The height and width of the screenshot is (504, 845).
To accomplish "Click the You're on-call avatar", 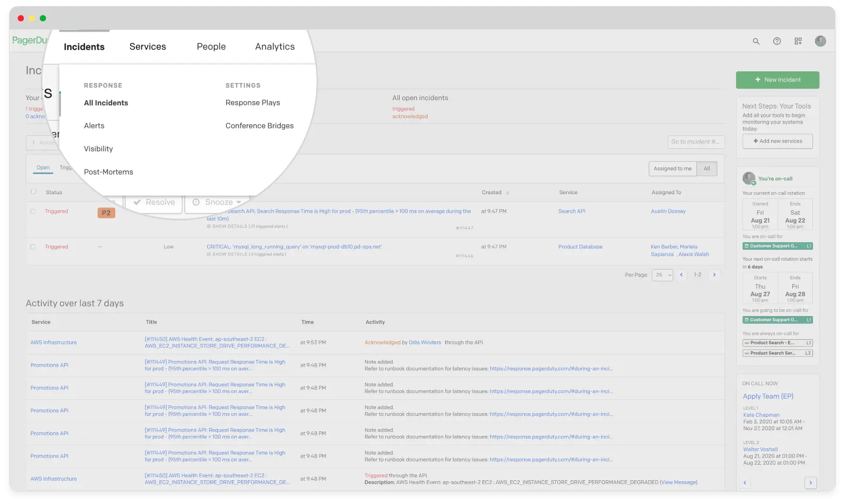I will (749, 179).
